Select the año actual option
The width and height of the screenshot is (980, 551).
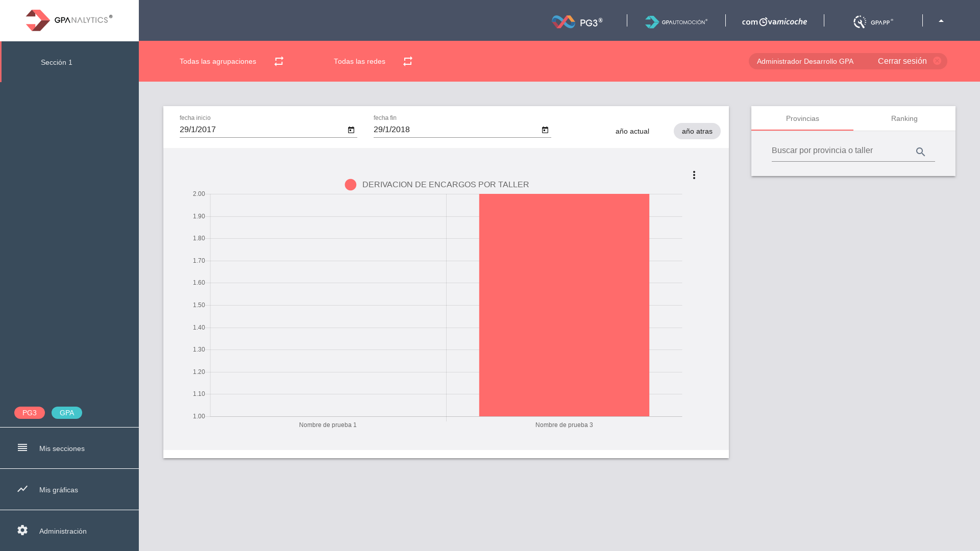[x=632, y=131]
